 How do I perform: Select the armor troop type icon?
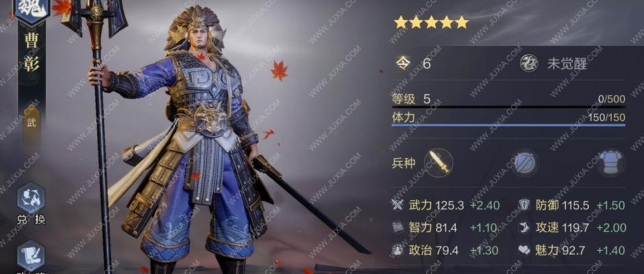click(611, 163)
